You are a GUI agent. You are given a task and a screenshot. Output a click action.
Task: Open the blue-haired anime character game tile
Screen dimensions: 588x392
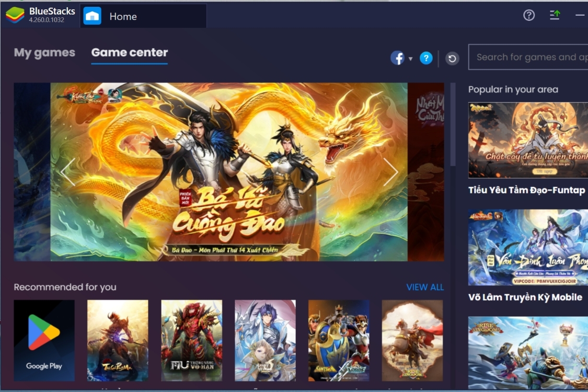tap(265, 341)
